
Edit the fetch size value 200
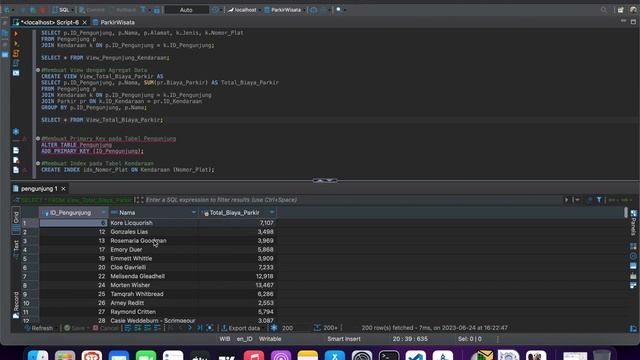(x=288, y=328)
